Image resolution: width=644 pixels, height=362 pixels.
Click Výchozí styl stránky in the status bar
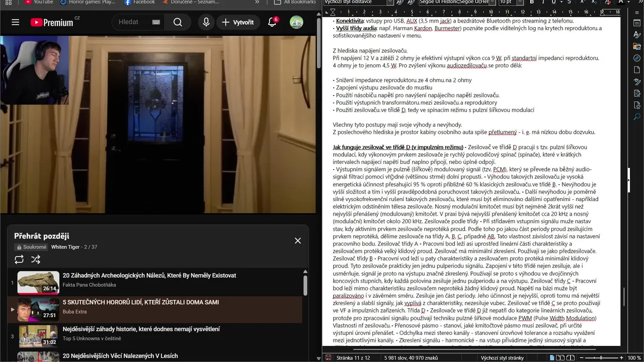click(502, 357)
